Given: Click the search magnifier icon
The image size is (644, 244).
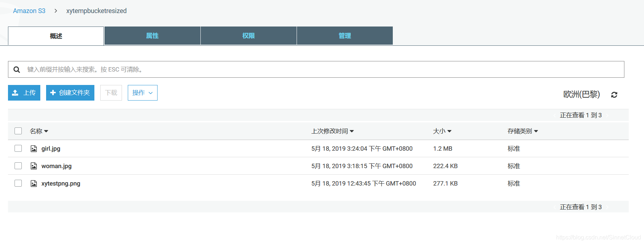Looking at the screenshot, I should (x=17, y=69).
